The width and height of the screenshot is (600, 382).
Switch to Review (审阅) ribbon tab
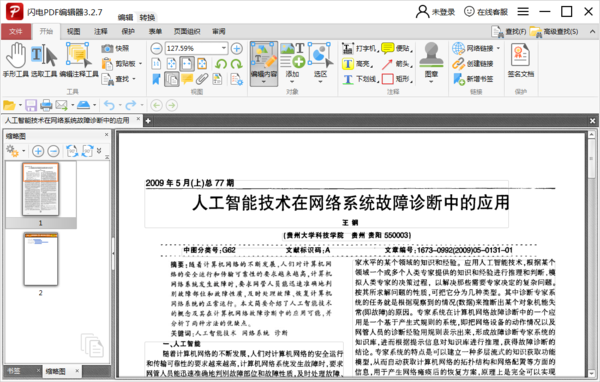219,31
